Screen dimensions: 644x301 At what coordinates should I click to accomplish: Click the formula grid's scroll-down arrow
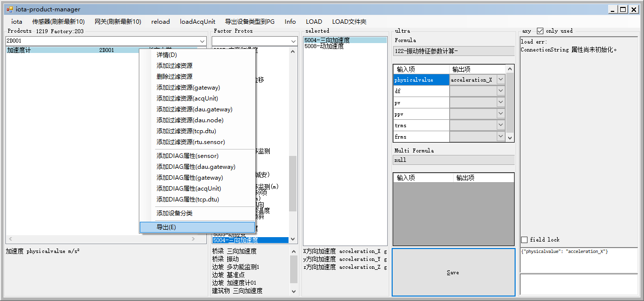(510, 137)
